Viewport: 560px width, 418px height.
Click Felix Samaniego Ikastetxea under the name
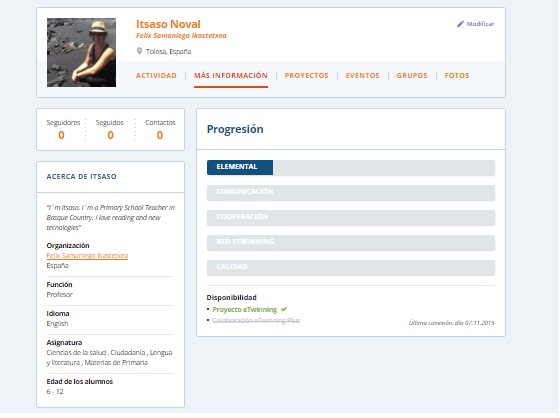click(181, 35)
